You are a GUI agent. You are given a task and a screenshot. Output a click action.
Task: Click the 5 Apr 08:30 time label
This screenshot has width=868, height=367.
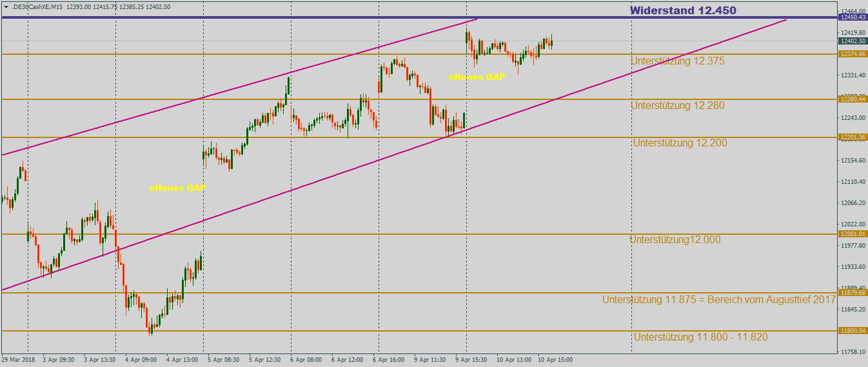(x=224, y=360)
